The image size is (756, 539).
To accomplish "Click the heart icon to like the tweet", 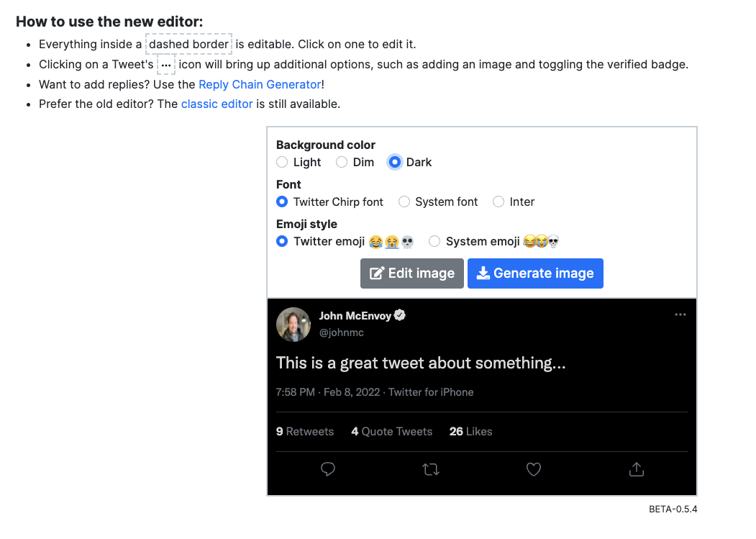I will 533,469.
